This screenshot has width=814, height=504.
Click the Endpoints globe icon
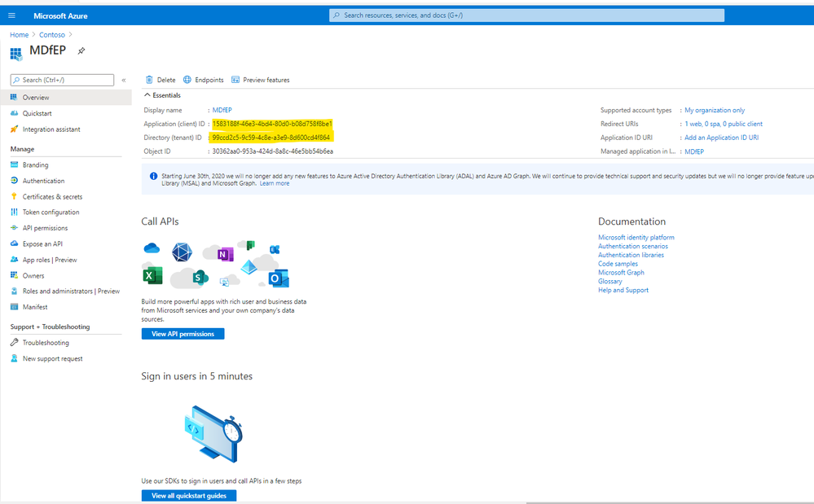187,80
